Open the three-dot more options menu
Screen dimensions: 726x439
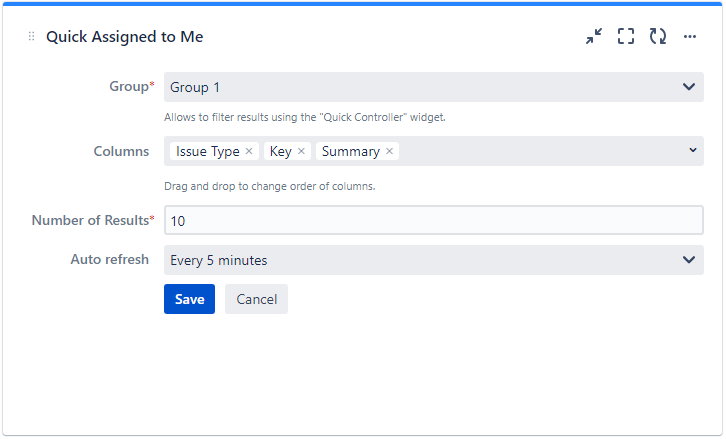click(x=689, y=36)
